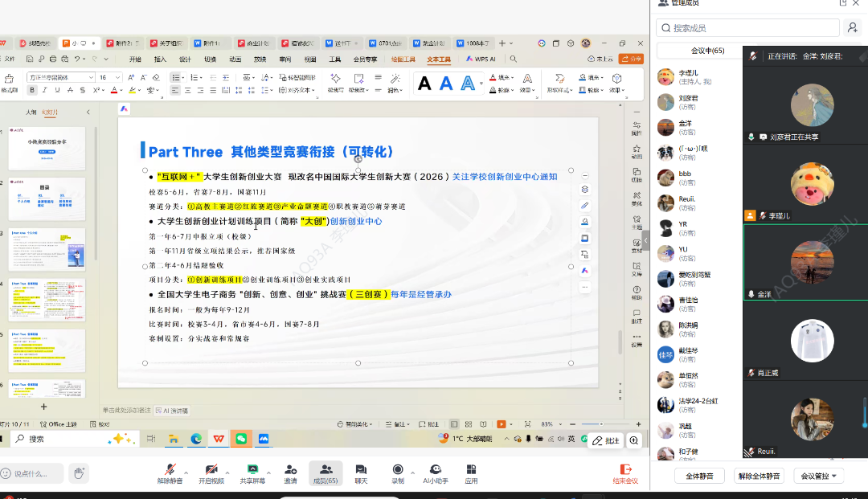This screenshot has width=868, height=499.
Task: Open the 邀请 invite icon
Action: click(x=291, y=470)
